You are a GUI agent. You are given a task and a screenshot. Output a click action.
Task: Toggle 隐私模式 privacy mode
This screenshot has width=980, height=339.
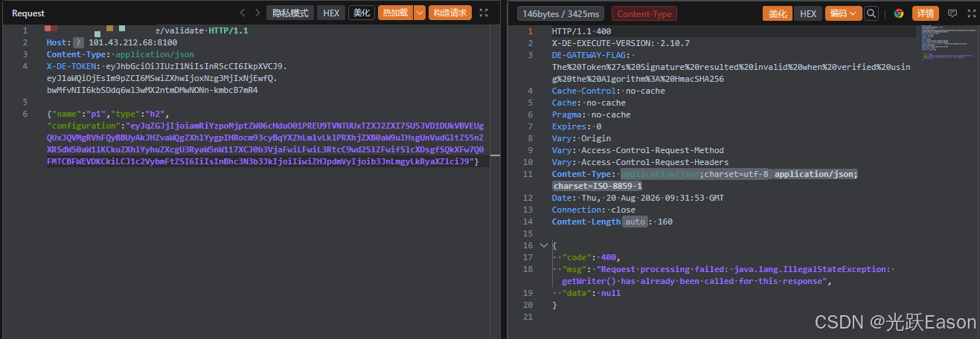pyautogui.click(x=289, y=13)
